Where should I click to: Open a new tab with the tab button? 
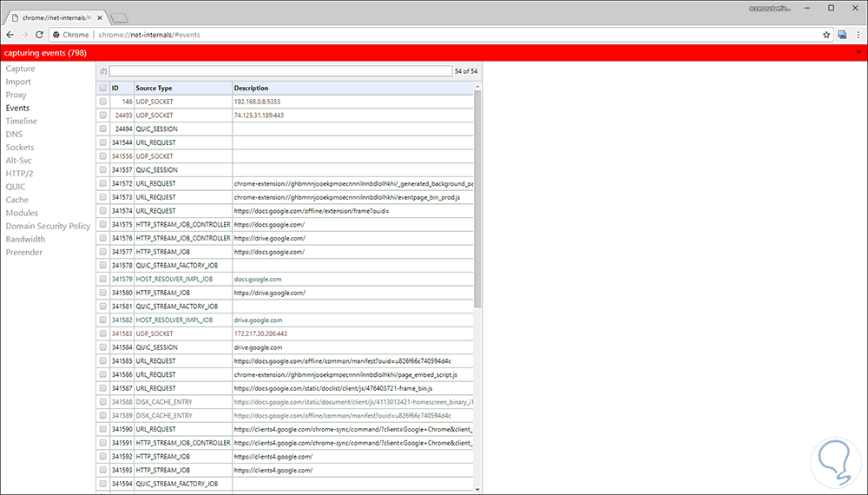(x=118, y=18)
